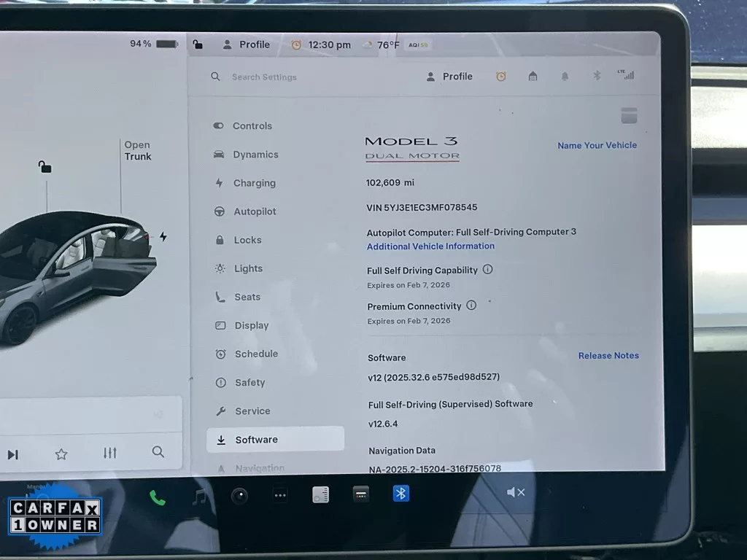Open Additional Vehicle Information link
The height and width of the screenshot is (560, 747).
coord(430,246)
